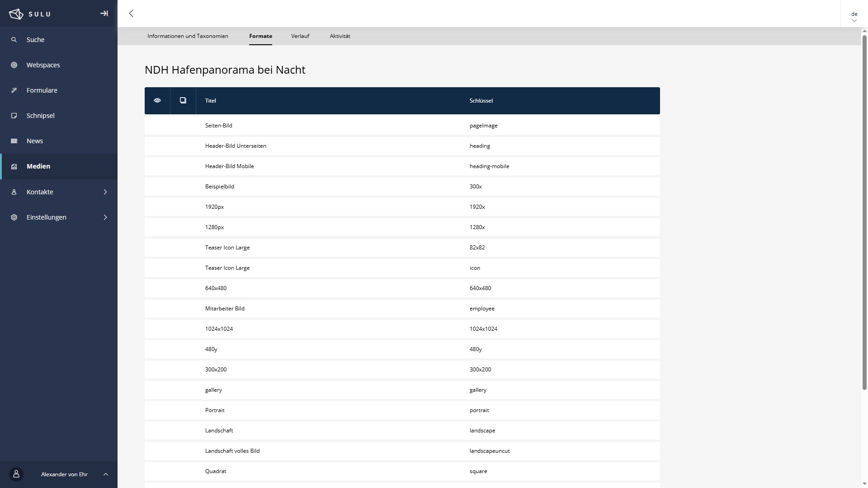Click the eye preview column header
868x488 pixels.
(157, 100)
